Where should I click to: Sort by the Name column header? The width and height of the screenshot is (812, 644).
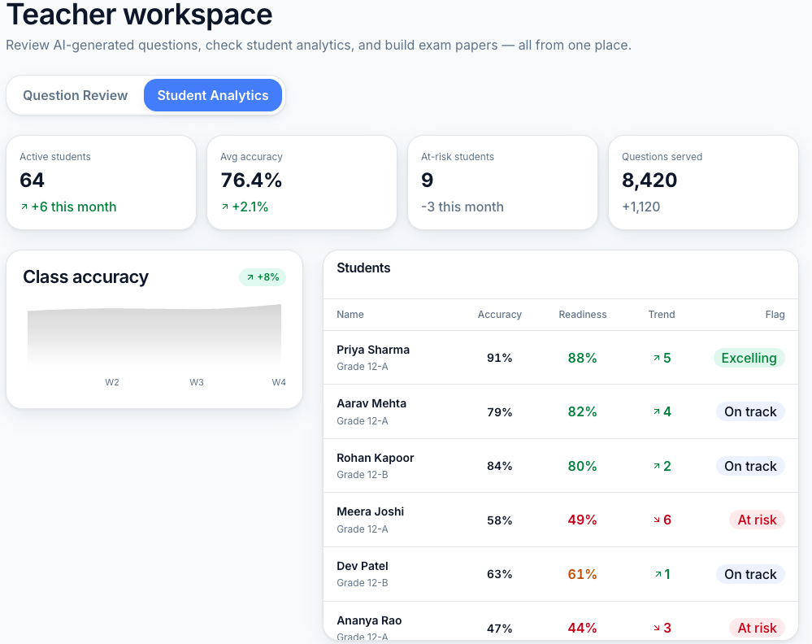(350, 315)
